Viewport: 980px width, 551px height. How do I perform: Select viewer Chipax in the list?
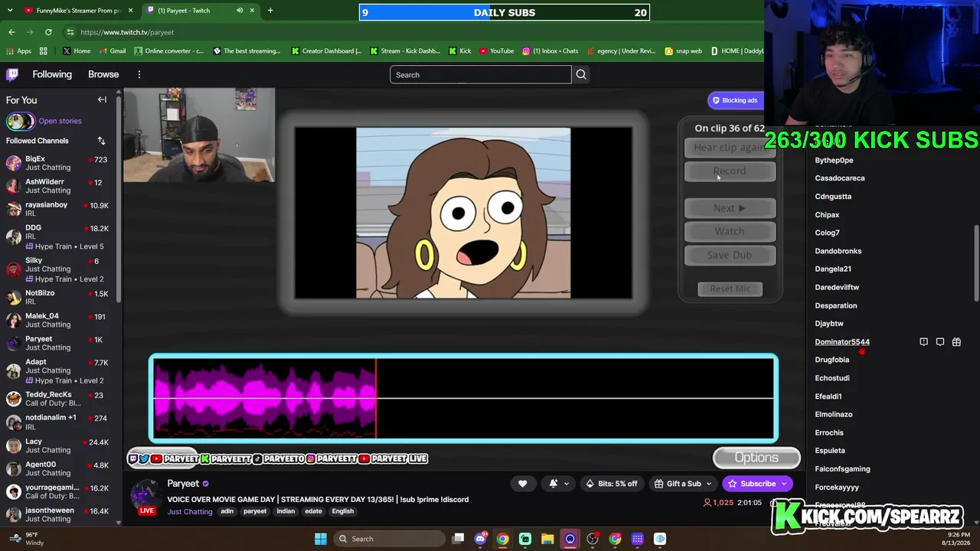[827, 215]
